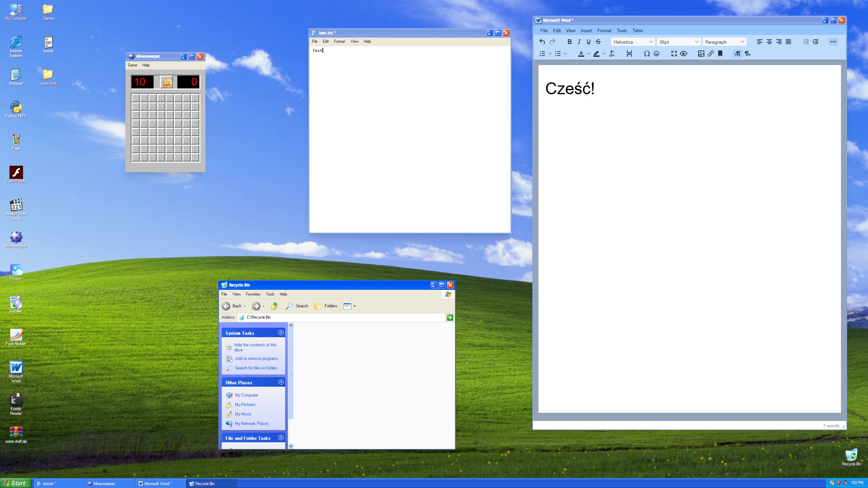The width and height of the screenshot is (868, 488).
Task: Click the Up folder icon in Recycle Bin
Action: click(274, 306)
